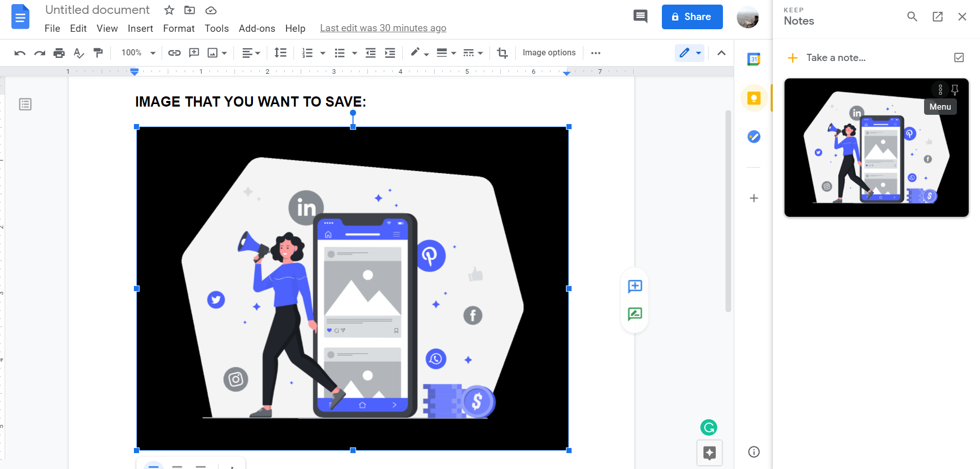Suggest edits from page margin button
Viewport: 980px width, 469px height.
point(635,314)
